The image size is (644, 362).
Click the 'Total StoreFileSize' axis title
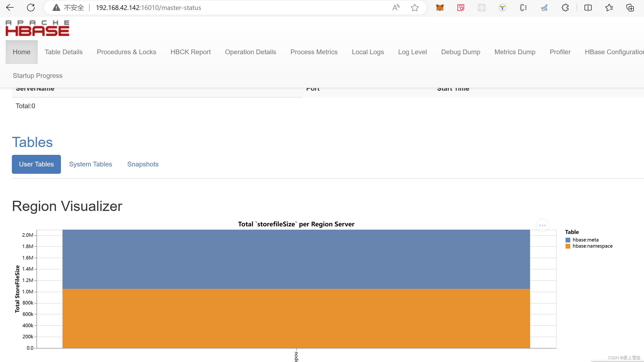(x=17, y=289)
